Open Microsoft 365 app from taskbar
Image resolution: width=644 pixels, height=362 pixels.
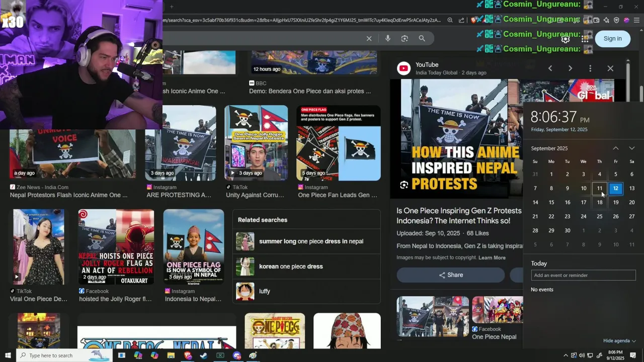138,355
